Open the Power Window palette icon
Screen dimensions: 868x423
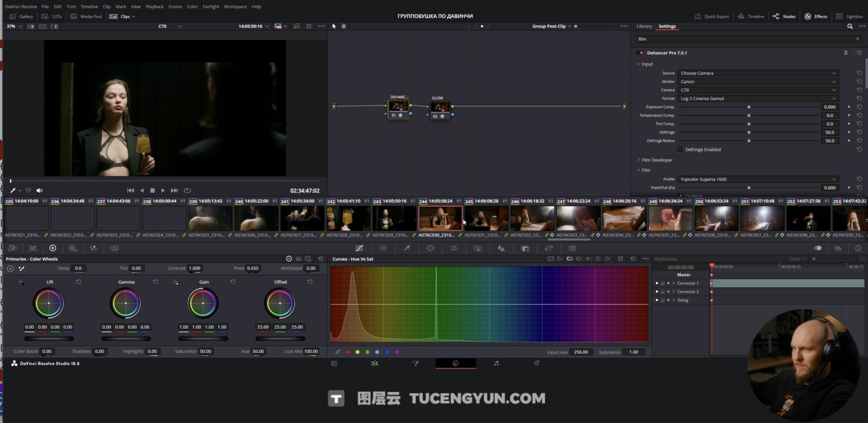pos(430,248)
